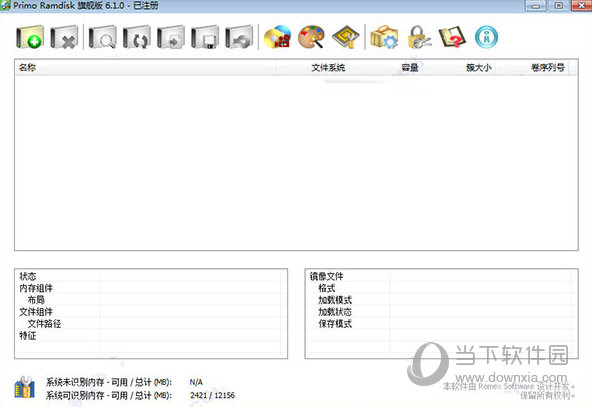Screen dimensions: 592x407
Task: Open disk properties via magnifier disk icon
Action: pyautogui.click(x=102, y=37)
